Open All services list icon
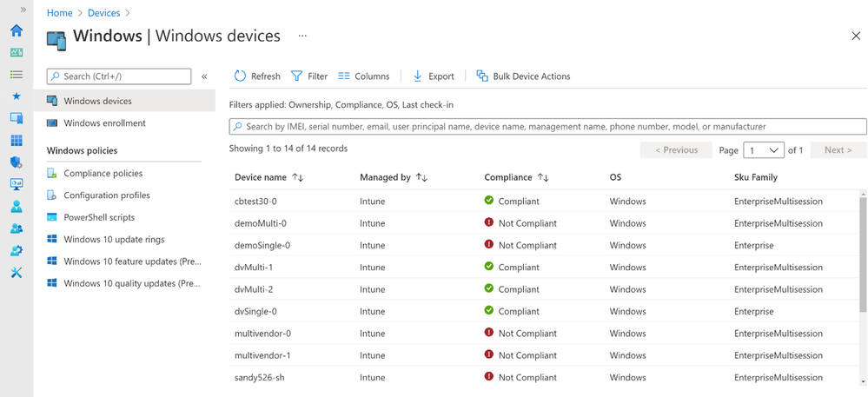This screenshot has height=397, width=868. 17,74
